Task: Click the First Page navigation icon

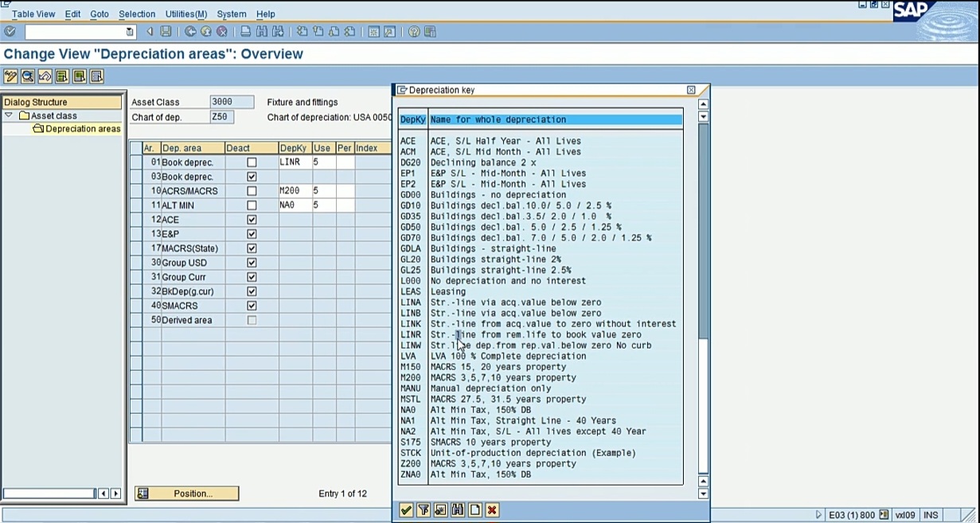Action: click(x=302, y=32)
